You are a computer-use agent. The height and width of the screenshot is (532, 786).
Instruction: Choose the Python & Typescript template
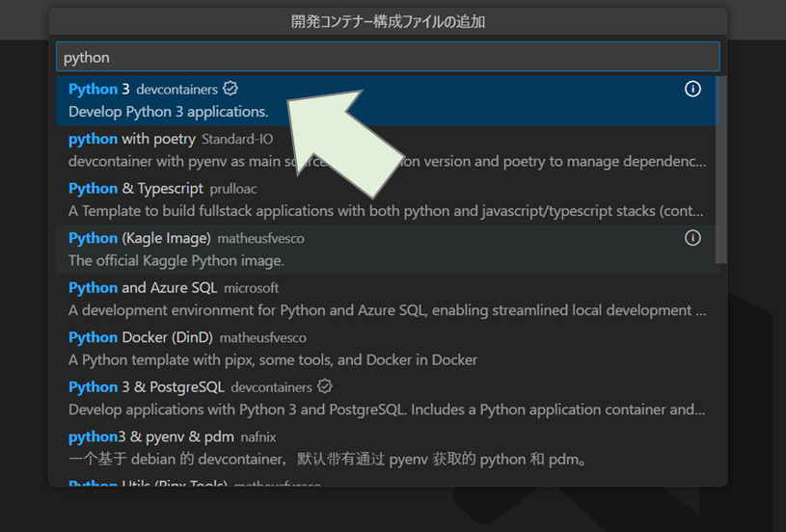click(388, 199)
